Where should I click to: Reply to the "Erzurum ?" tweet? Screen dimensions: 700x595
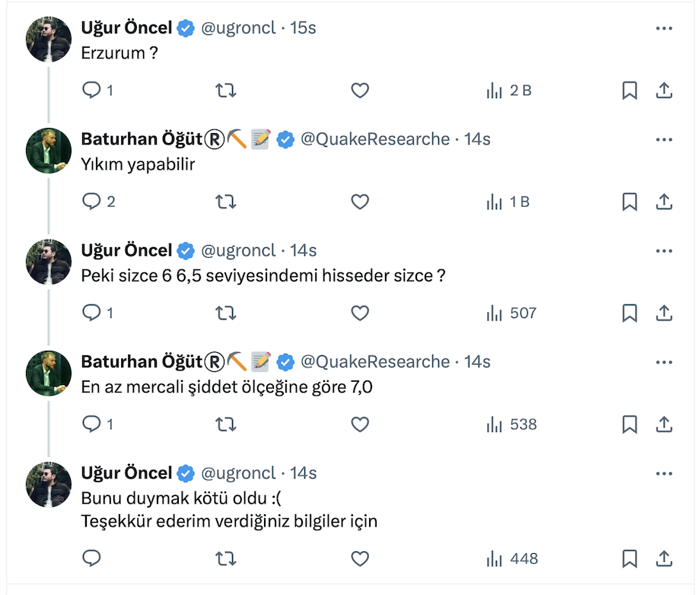tap(92, 91)
